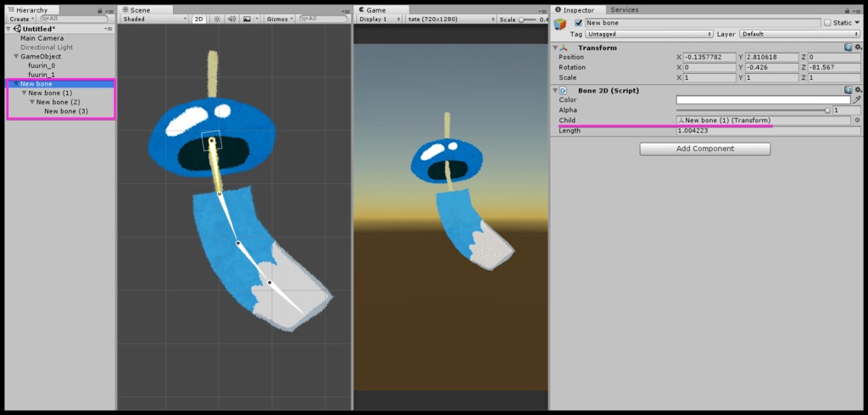Toggle scene audio speaker icon
868x415 pixels.
tap(231, 19)
